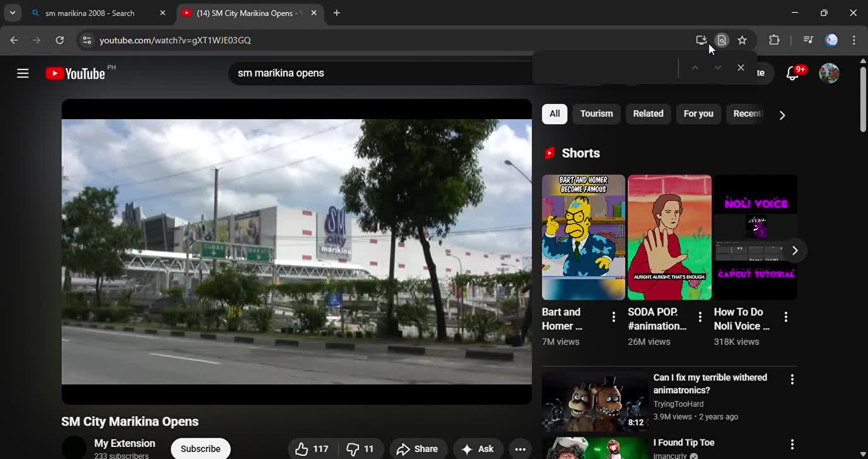Viewport: 868px width, 459px height.
Task: Click the find-in-page text field
Action: click(604, 67)
